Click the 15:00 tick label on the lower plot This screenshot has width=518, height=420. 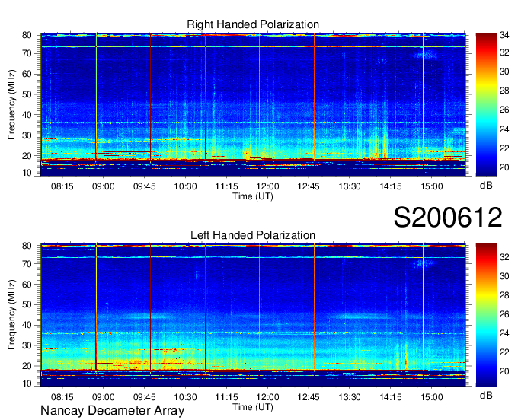pyautogui.click(x=432, y=396)
